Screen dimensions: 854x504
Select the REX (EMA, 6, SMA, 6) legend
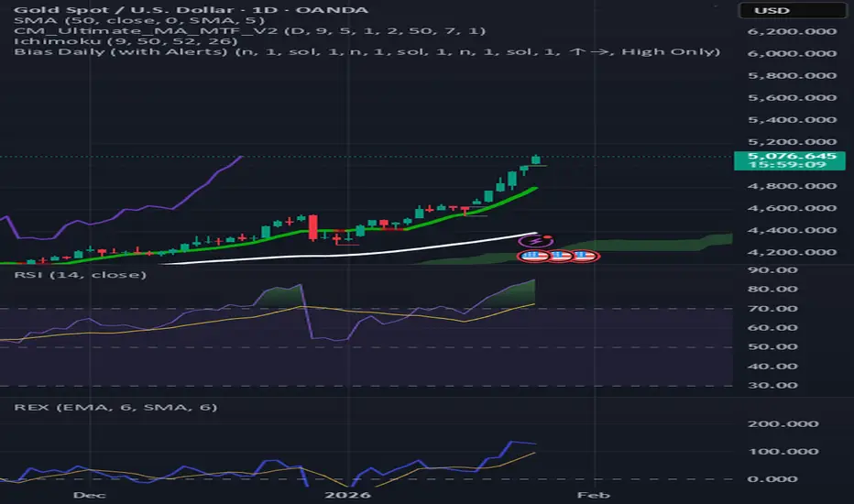point(115,407)
